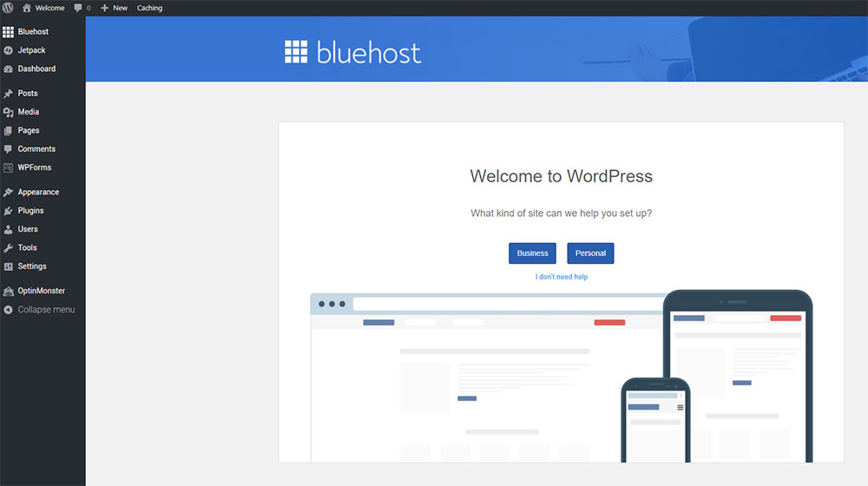Choose the Personal site type
Viewport: 868px width, 486px height.
tap(590, 253)
